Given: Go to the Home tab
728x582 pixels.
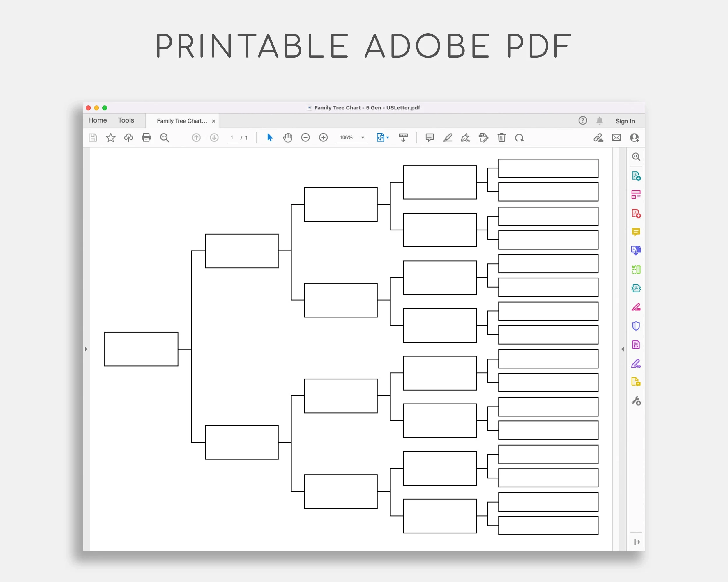Looking at the screenshot, I should point(97,120).
